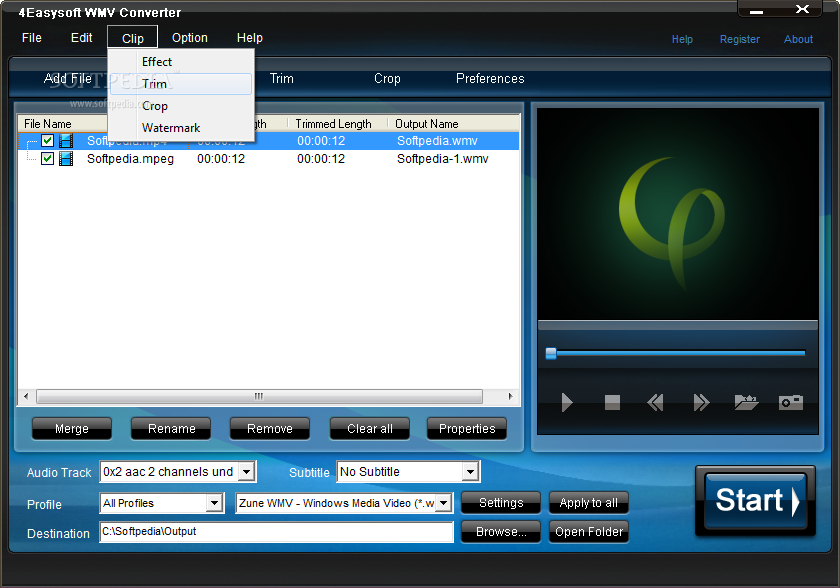
Task: Click the Merge button
Action: (72, 428)
